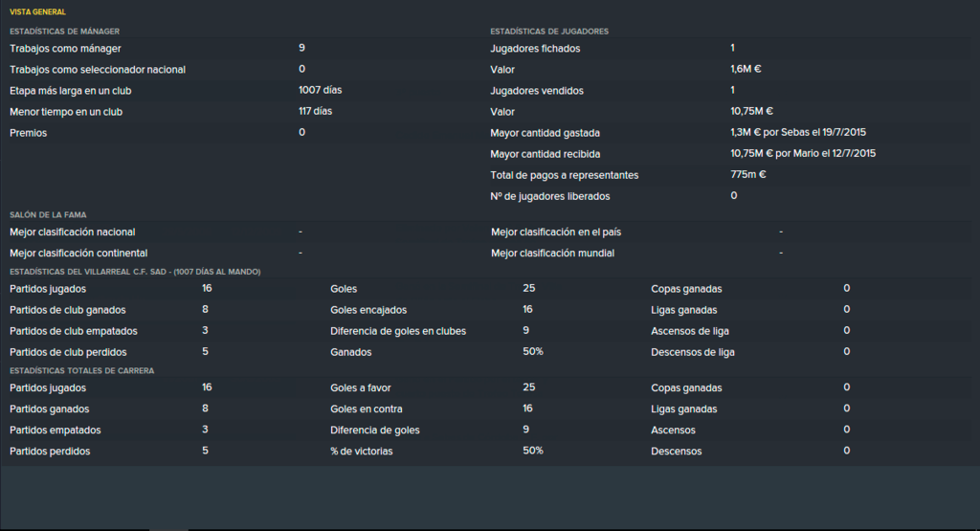Click the Sebas transfer record link
The height and width of the screenshot is (531, 980).
click(x=798, y=132)
